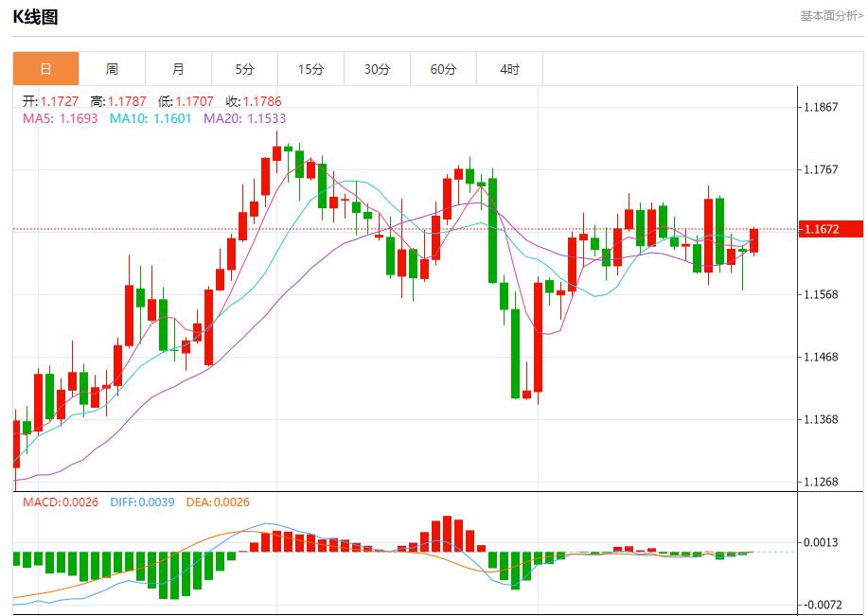The height and width of the screenshot is (616, 868).
Task: Open the 基本面分析 link
Action: (831, 15)
